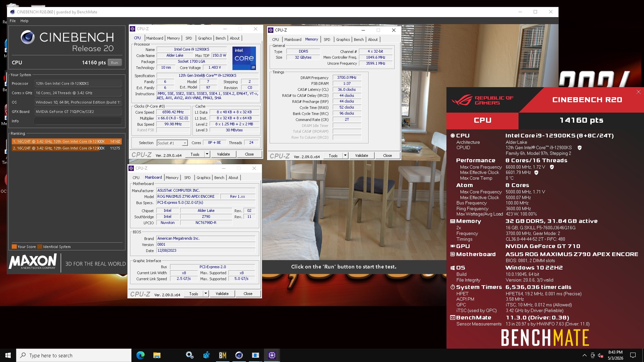This screenshot has height=362, width=644.
Task: Click CPU-Z title icon in CPU window
Action: click(132, 29)
